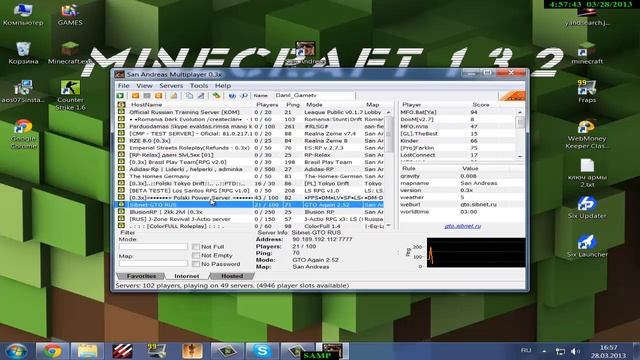Viewport: 640px width, 360px height.
Task: Select the Adidas-Rp server row
Action: [250, 169]
